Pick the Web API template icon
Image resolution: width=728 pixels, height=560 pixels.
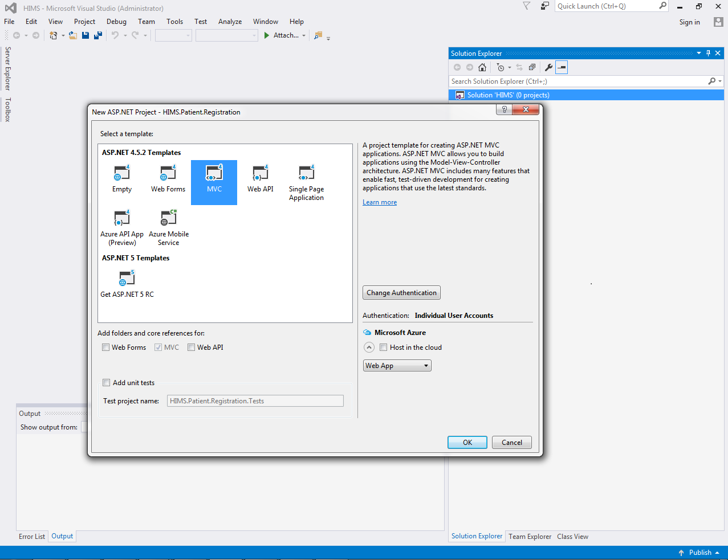tap(261, 173)
